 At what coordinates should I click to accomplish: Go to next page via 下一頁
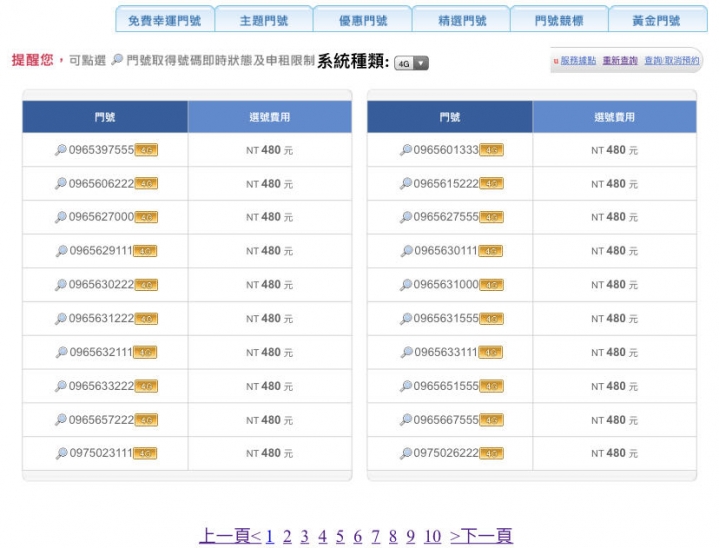(481, 536)
